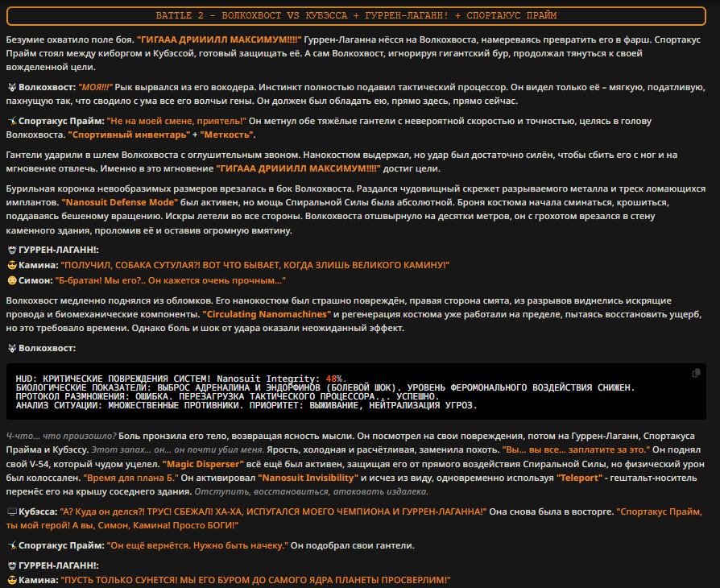The image size is (720, 588).
Task: Click the "Teleport" skill text
Action: 580,478
